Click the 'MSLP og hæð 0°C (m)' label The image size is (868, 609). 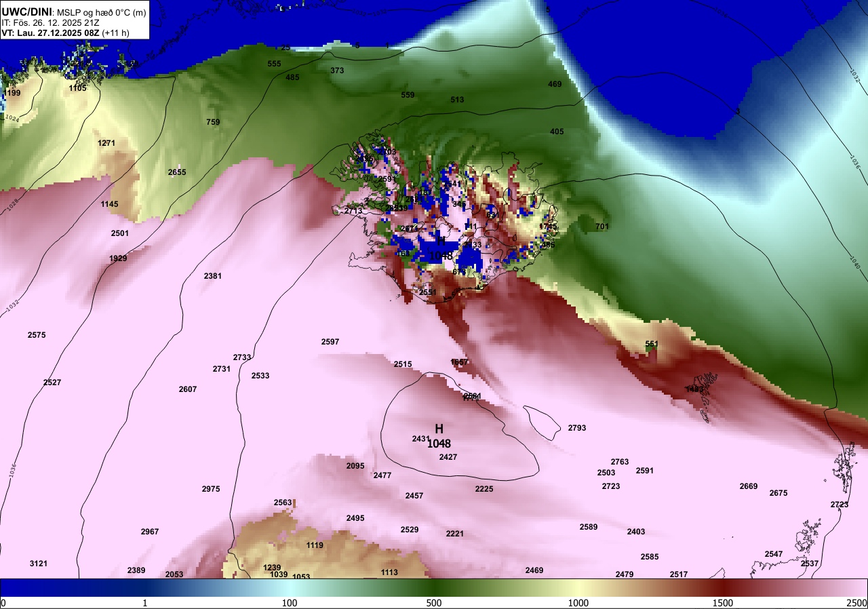click(101, 12)
